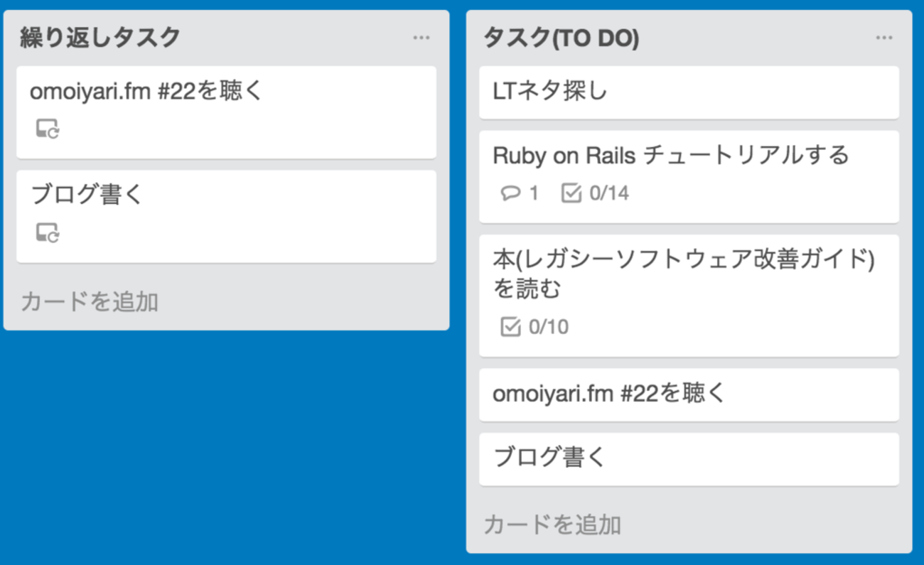
Task: Click comment icon on Ruby on Rails card
Action: 510,193
